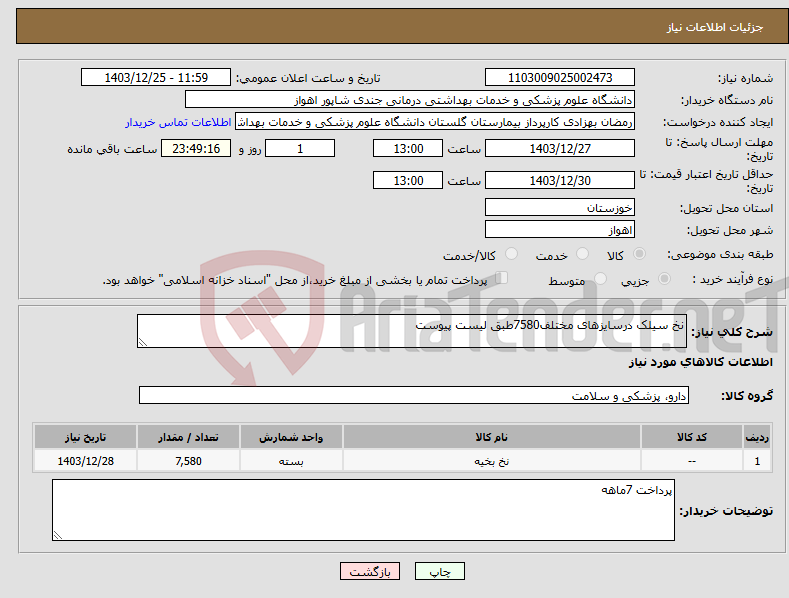Viewport: 789px width, 598px height.
Task: Click the resize handle of buyer notes box
Action: (58, 535)
